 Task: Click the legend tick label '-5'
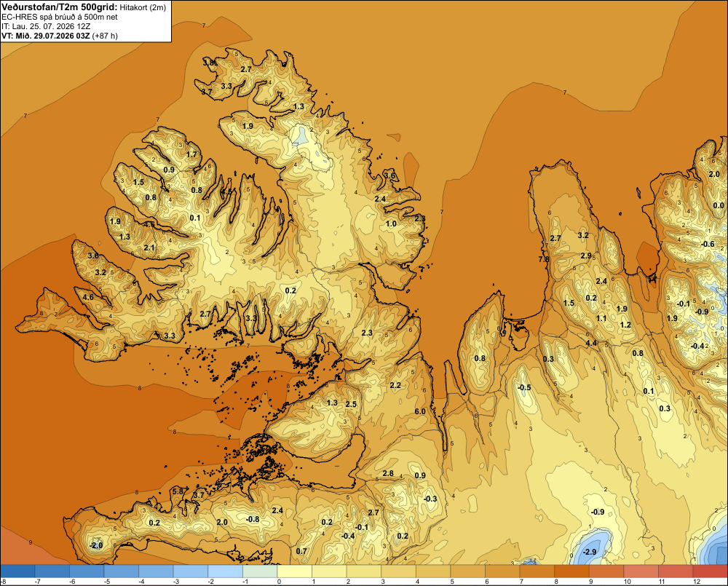pyautogui.click(x=107, y=582)
